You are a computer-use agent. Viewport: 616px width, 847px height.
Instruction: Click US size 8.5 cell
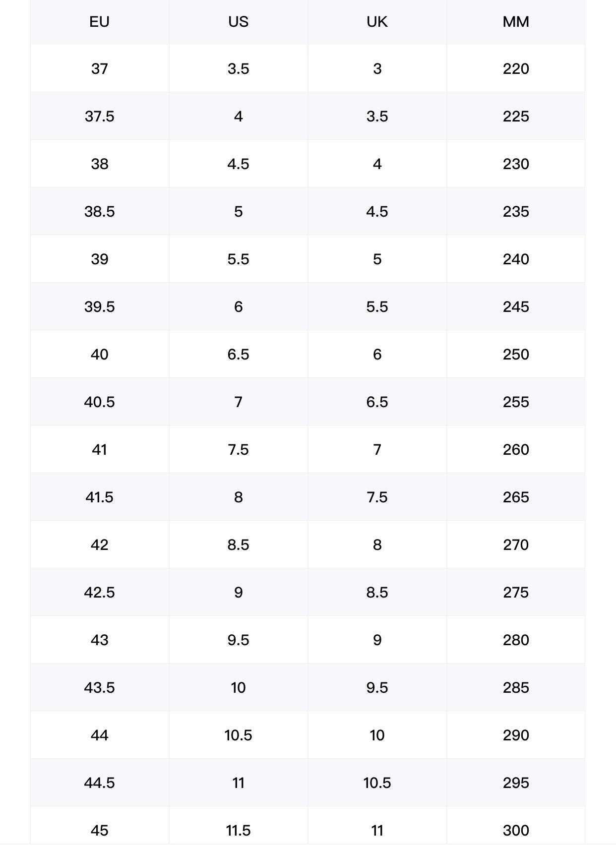tap(238, 544)
